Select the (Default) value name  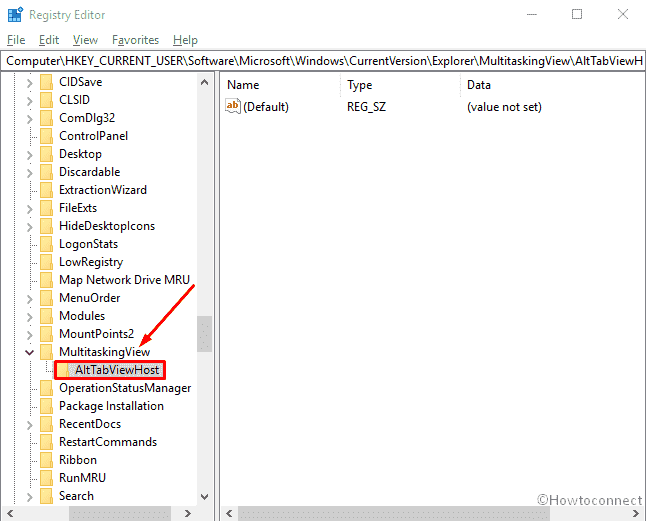[266, 107]
